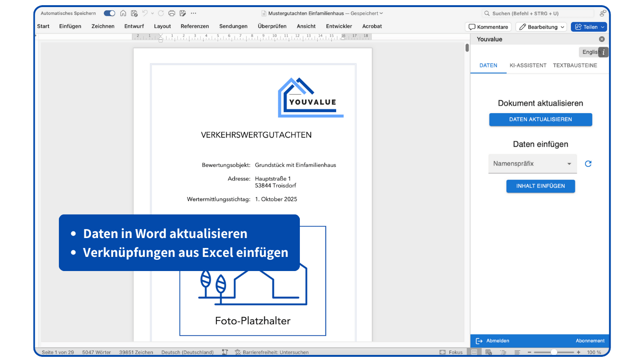Refresh the Namenspräfix data list via the blue refresh icon
The image size is (644, 362).
(588, 164)
